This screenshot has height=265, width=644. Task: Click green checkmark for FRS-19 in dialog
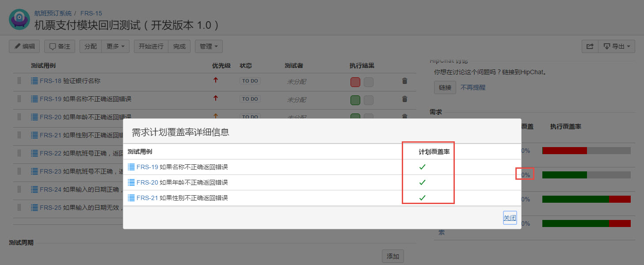422,167
